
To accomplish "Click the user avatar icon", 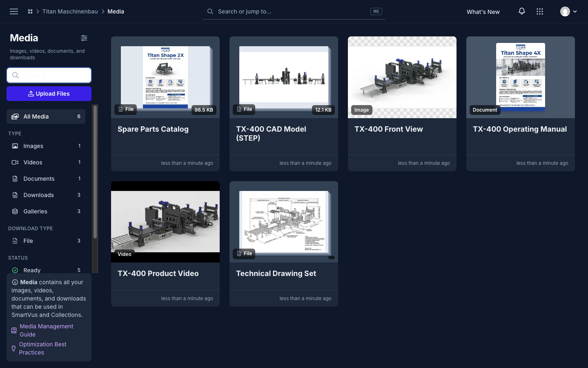I will click(565, 11).
